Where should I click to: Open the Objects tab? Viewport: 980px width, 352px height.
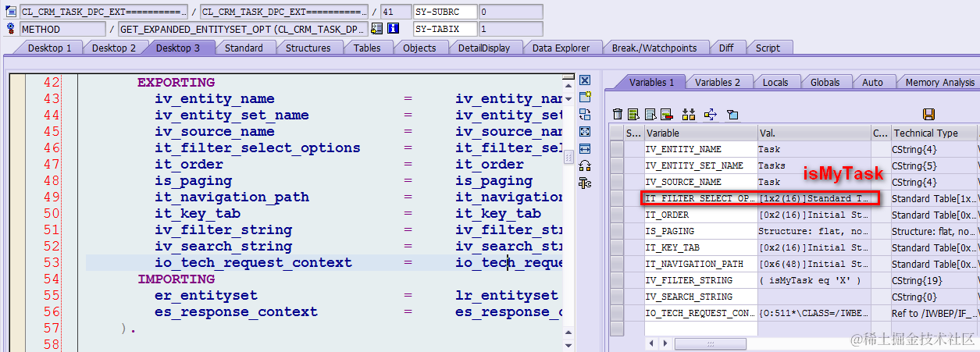pyautogui.click(x=419, y=48)
